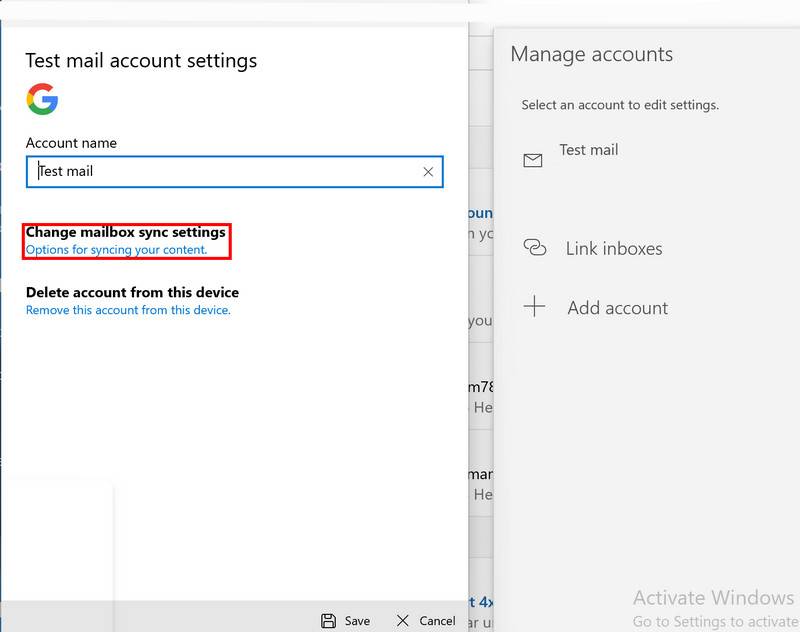This screenshot has width=800, height=632.
Task: Choose Add account in Manage accounts
Action: coord(617,307)
